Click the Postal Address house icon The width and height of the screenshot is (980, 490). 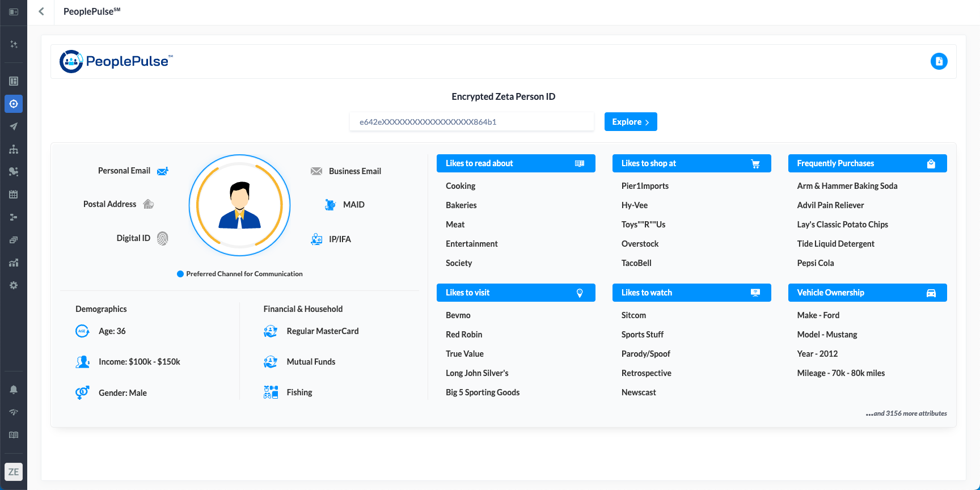coord(149,204)
